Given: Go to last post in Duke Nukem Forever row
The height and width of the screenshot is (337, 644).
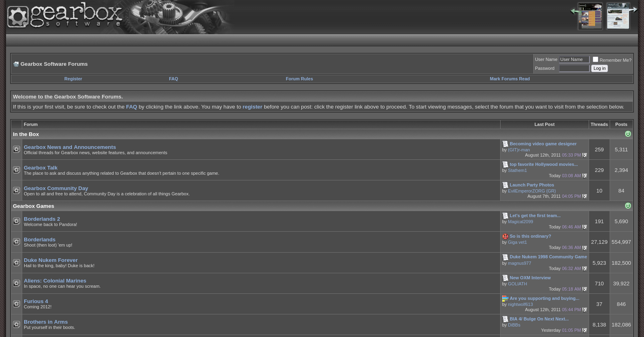Looking at the screenshot, I should (x=585, y=269).
